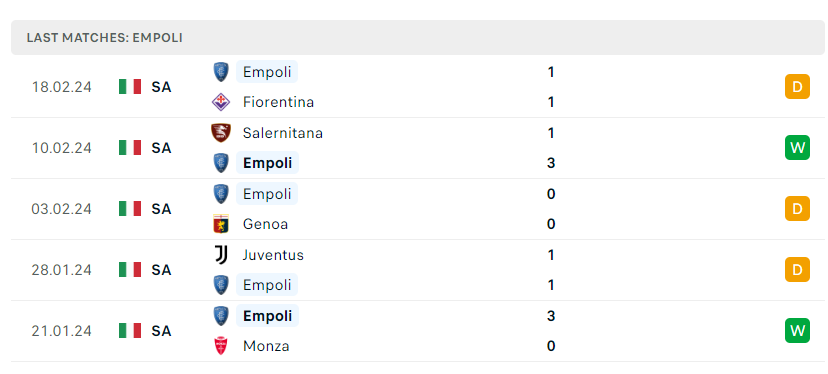828x374 pixels.
Task: Click SA league label in 28.01.24 row
Action: click(x=161, y=270)
